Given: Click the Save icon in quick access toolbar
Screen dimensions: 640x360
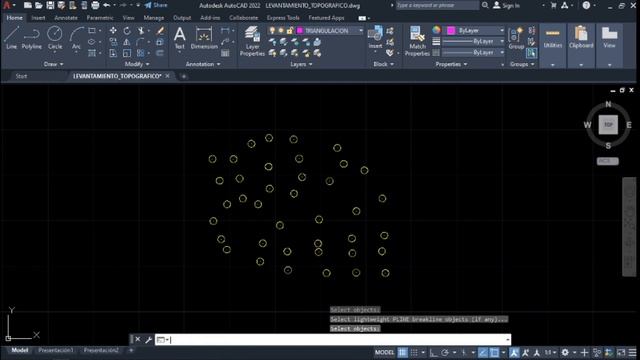Looking at the screenshot, I should tap(50, 5).
